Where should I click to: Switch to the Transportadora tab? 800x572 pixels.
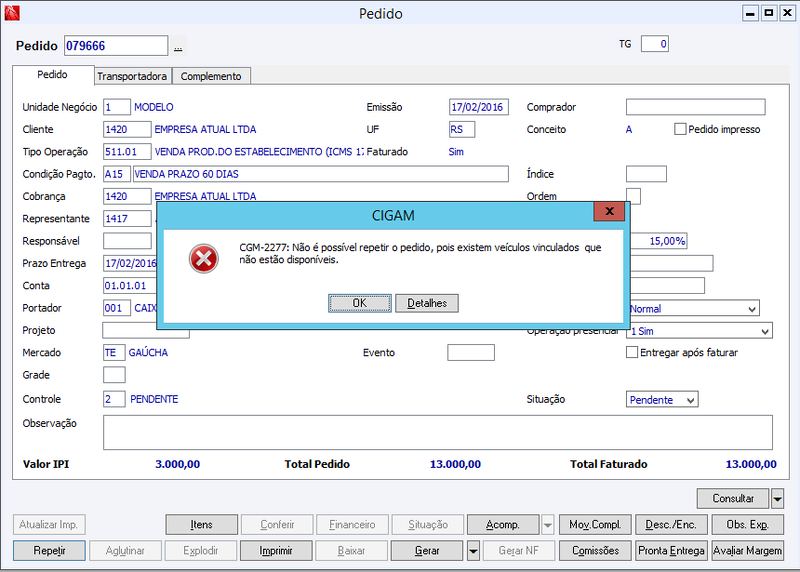(x=132, y=76)
